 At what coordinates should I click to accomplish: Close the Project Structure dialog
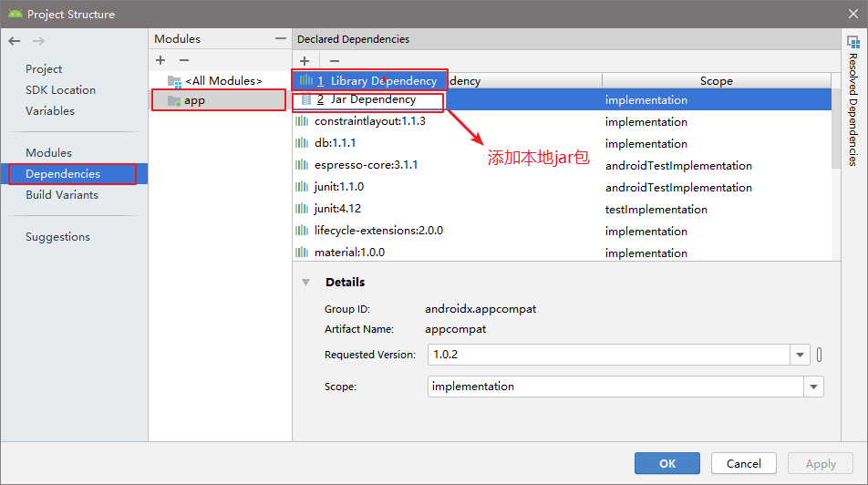(x=853, y=14)
